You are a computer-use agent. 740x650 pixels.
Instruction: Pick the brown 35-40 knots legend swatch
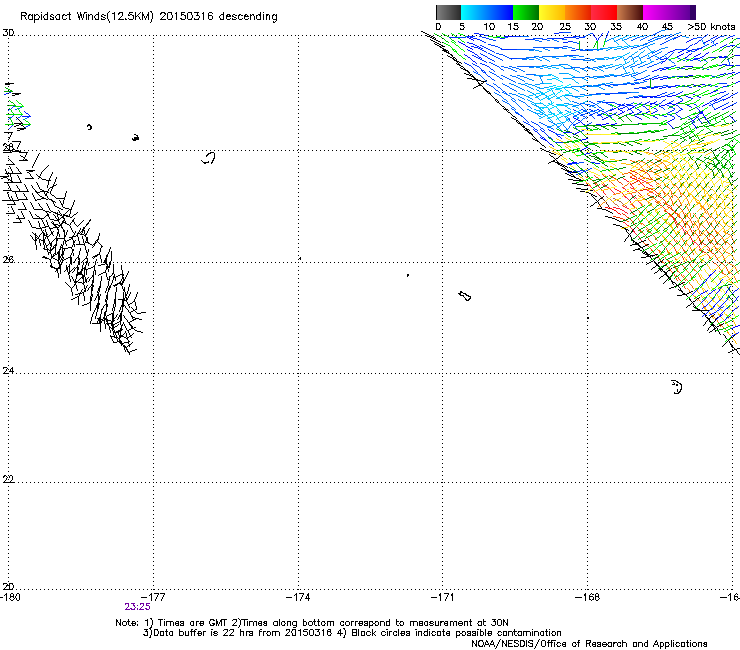pos(630,12)
